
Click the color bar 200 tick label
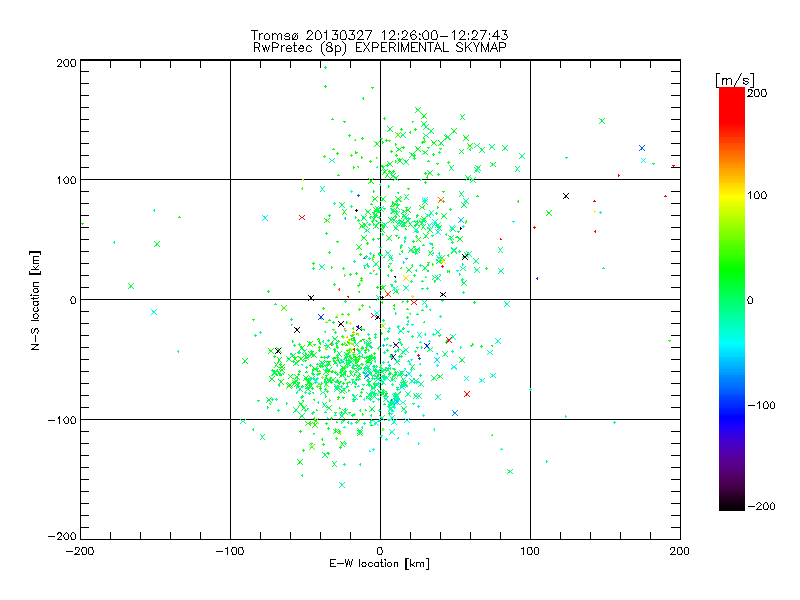click(757, 93)
